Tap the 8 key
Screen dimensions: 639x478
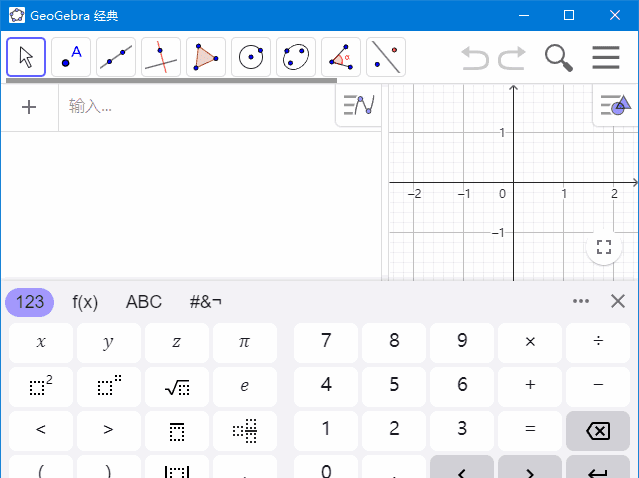click(394, 343)
